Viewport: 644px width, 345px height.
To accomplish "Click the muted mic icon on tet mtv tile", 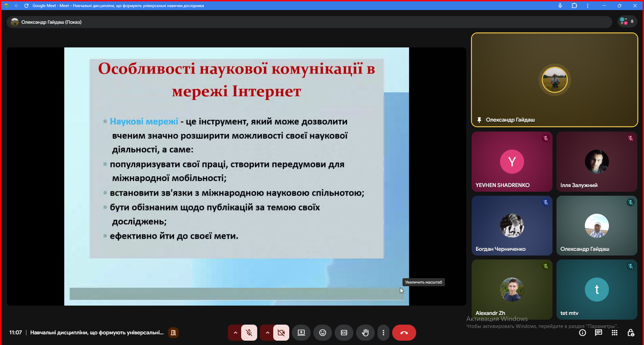I will click(x=631, y=266).
